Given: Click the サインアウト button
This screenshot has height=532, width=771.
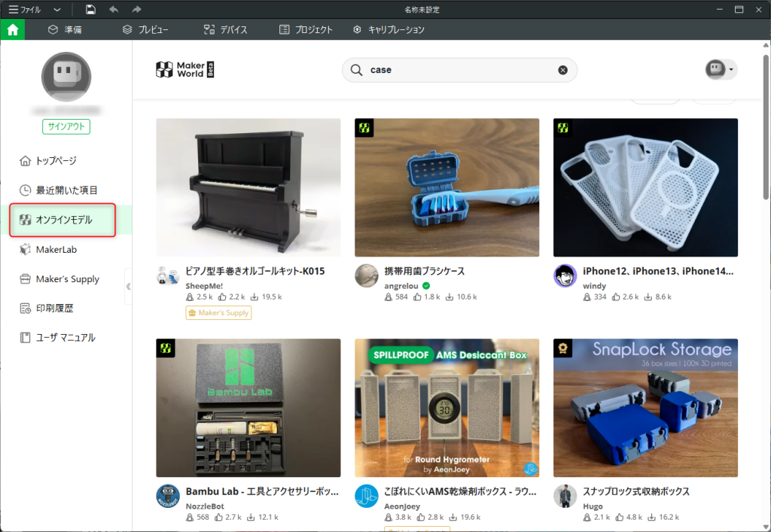Looking at the screenshot, I should (x=66, y=126).
